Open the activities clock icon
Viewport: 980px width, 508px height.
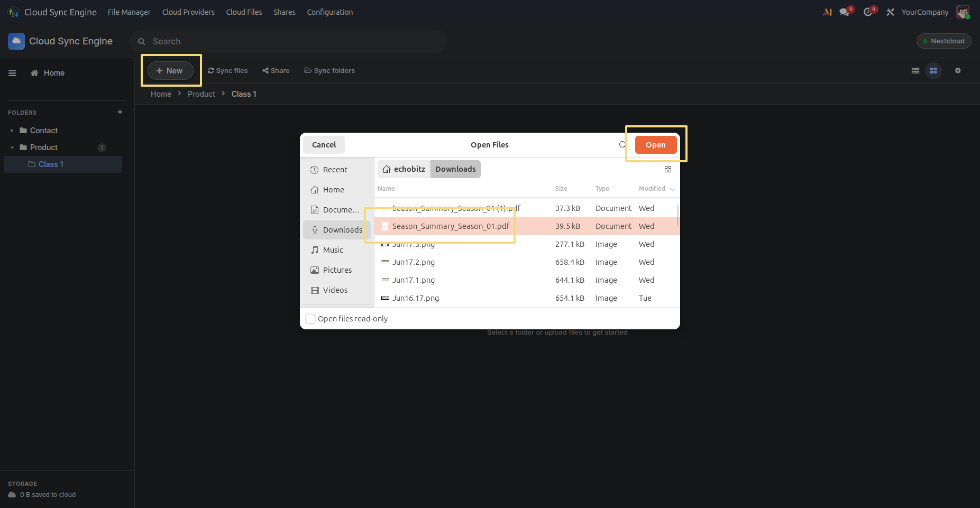(867, 12)
